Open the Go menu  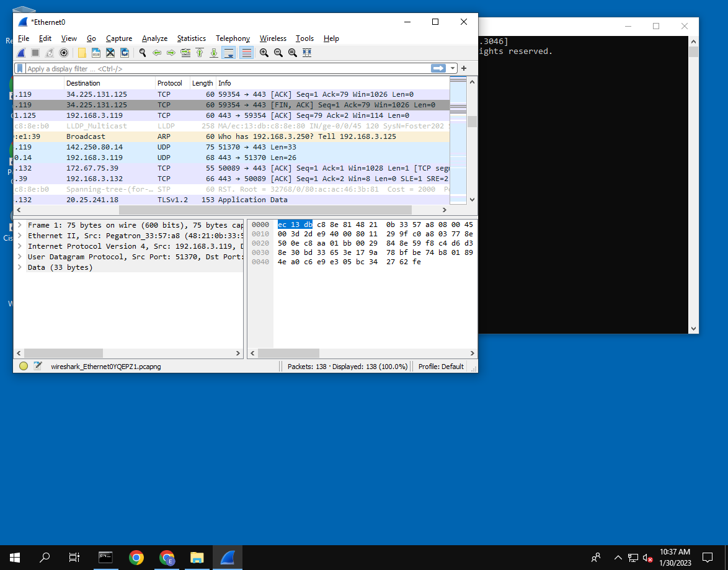click(x=91, y=38)
